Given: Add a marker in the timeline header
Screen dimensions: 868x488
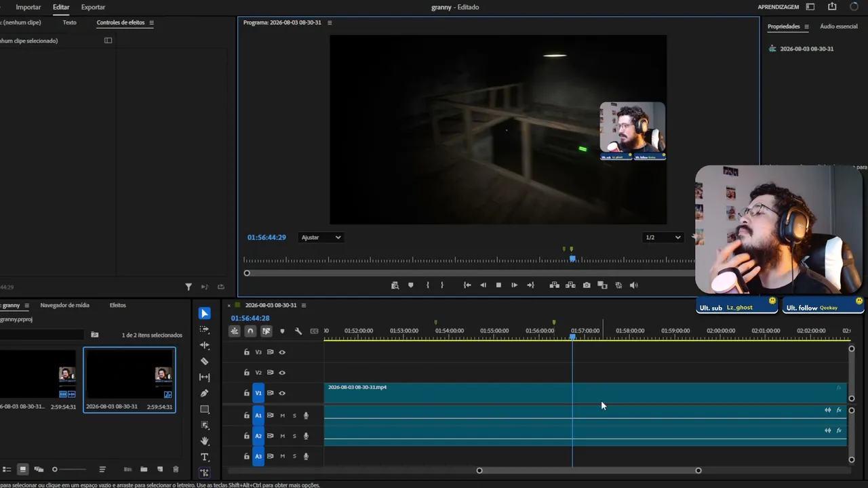Looking at the screenshot, I should point(282,331).
